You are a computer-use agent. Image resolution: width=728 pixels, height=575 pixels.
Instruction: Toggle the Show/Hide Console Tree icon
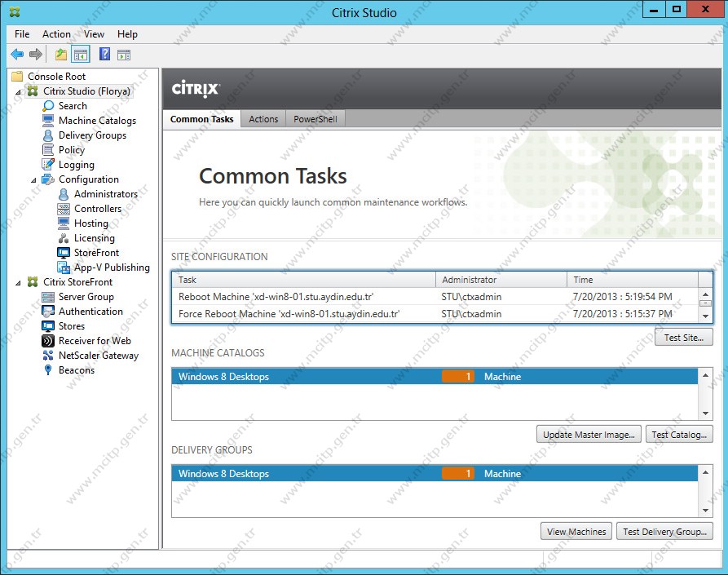pos(81,55)
